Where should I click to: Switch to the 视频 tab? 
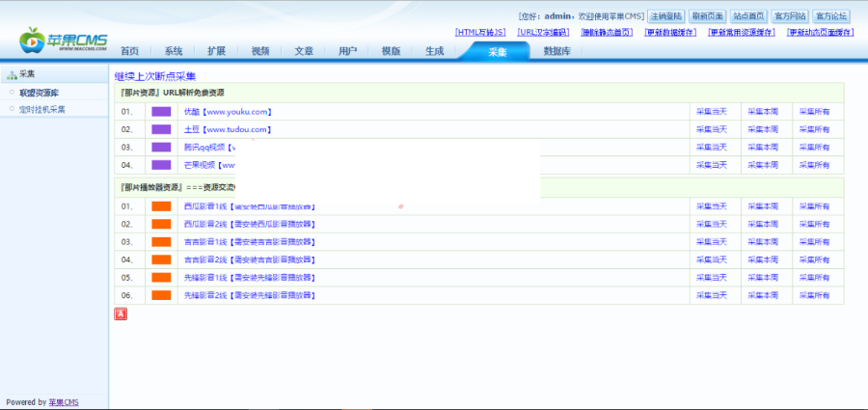point(260,51)
